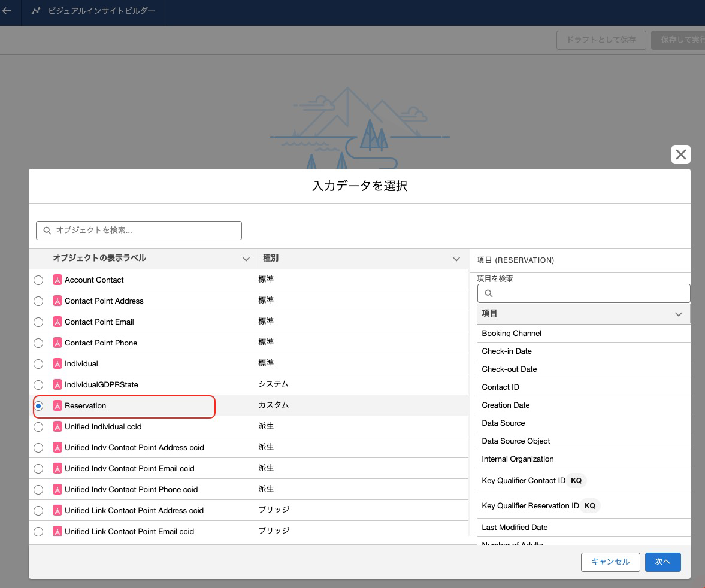The image size is (705, 588).
Task: Click the 次へ button
Action: [662, 562]
